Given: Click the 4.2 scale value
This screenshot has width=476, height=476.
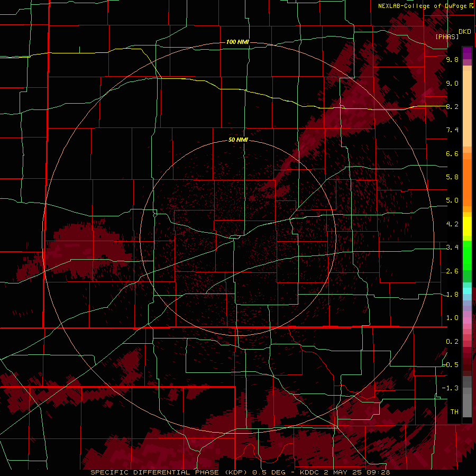Looking at the screenshot, I should 452,224.
